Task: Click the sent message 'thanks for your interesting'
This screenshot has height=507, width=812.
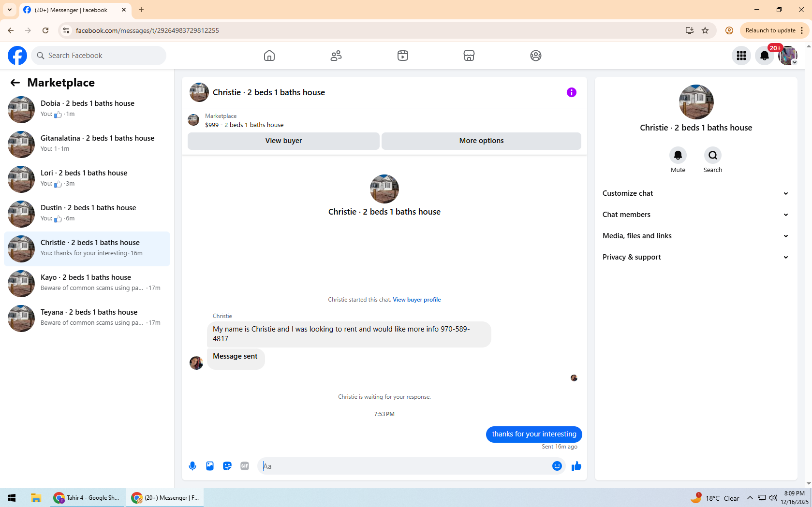Action: [x=534, y=434]
